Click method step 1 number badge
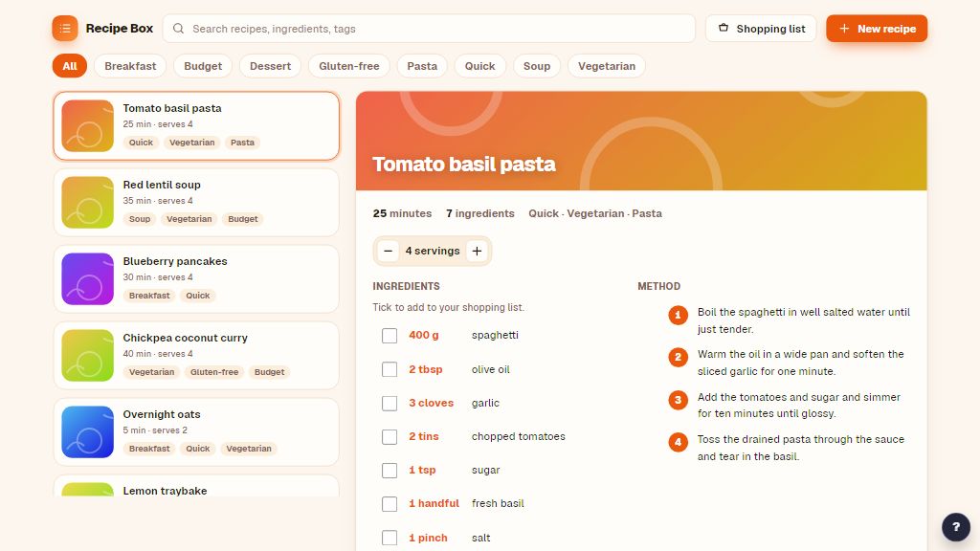 679,316
